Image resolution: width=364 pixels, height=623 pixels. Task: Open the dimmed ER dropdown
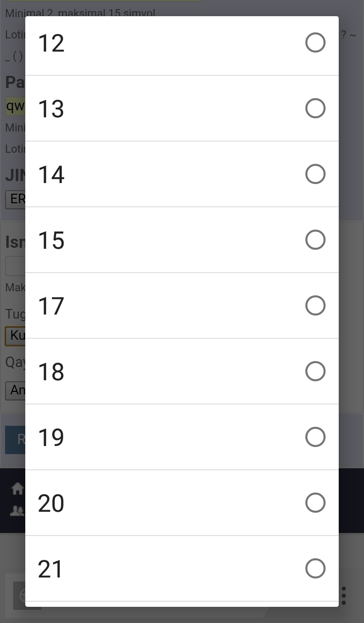click(x=15, y=199)
